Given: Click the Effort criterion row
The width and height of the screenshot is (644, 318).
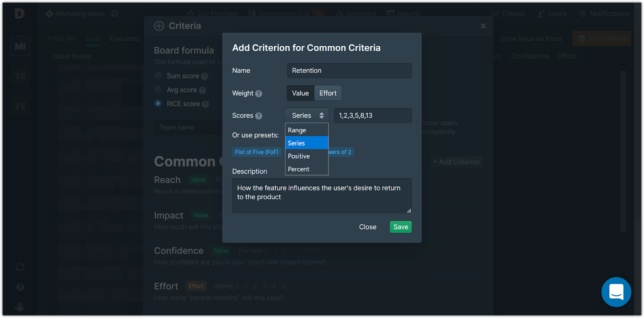Looking at the screenshot, I should point(318,291).
